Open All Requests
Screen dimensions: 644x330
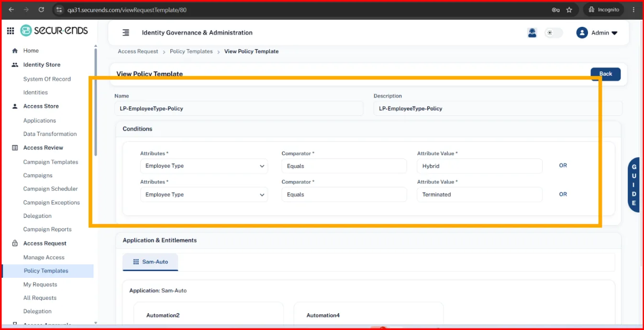click(x=40, y=298)
